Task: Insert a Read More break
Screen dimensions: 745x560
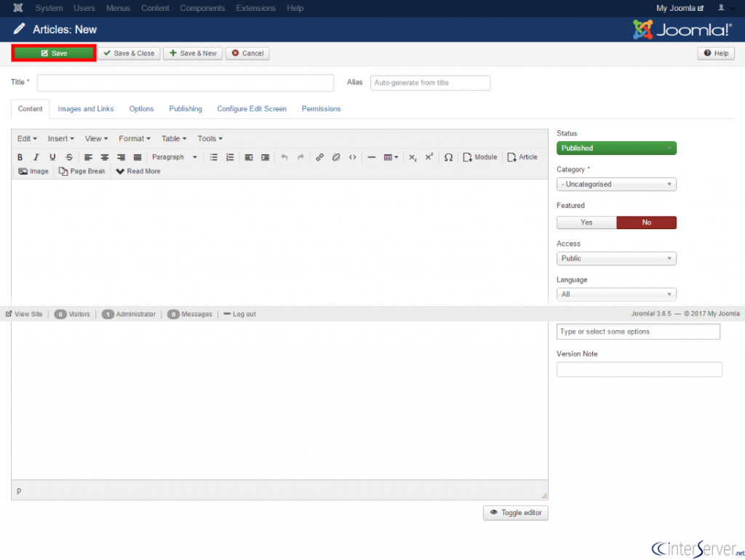Action: click(x=138, y=172)
